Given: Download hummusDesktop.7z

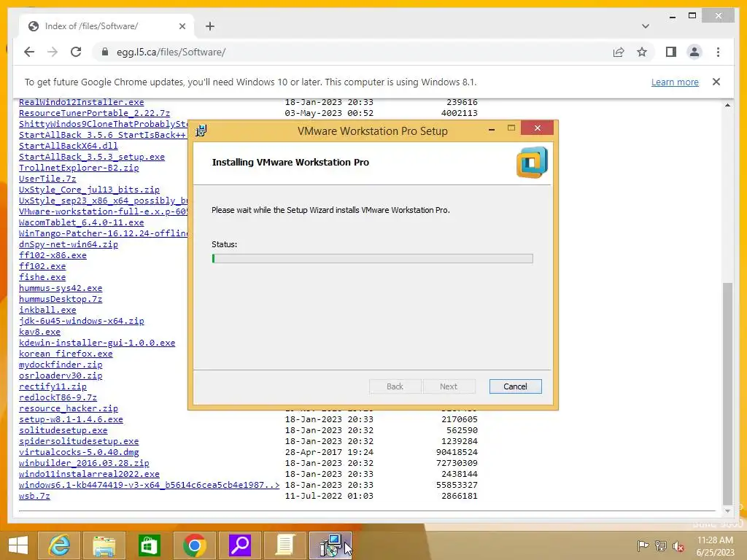Looking at the screenshot, I should [x=61, y=299].
